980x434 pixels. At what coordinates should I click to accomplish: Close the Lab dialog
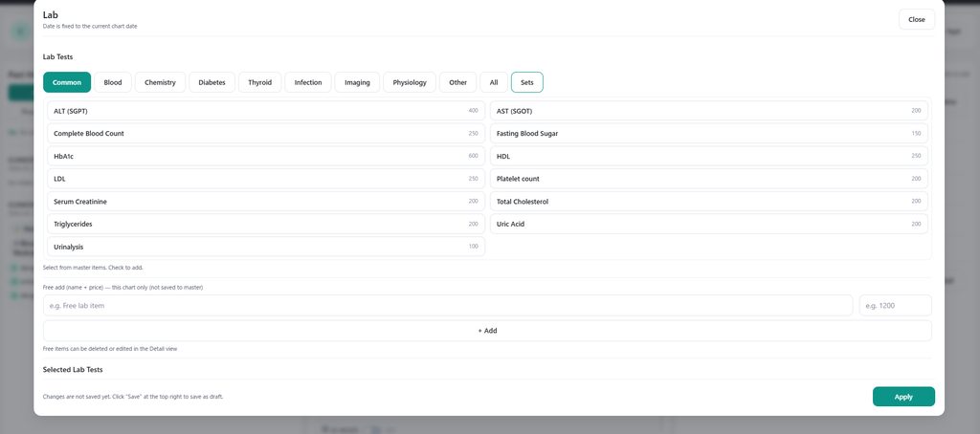coord(917,19)
